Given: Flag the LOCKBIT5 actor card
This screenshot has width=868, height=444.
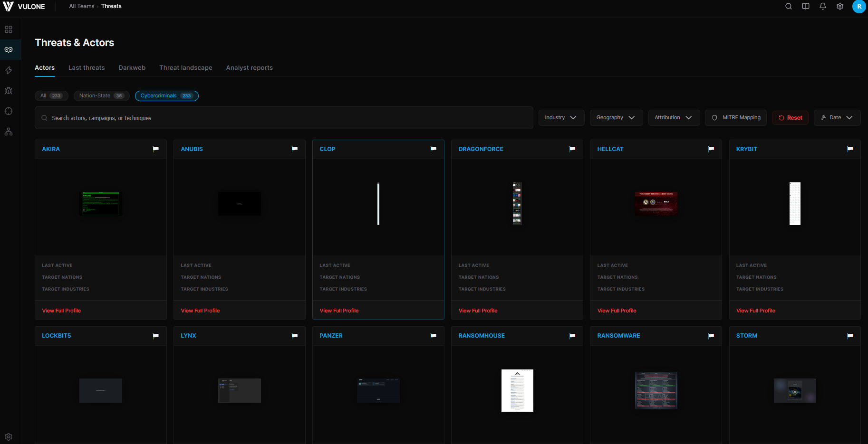Looking at the screenshot, I should pyautogui.click(x=155, y=336).
